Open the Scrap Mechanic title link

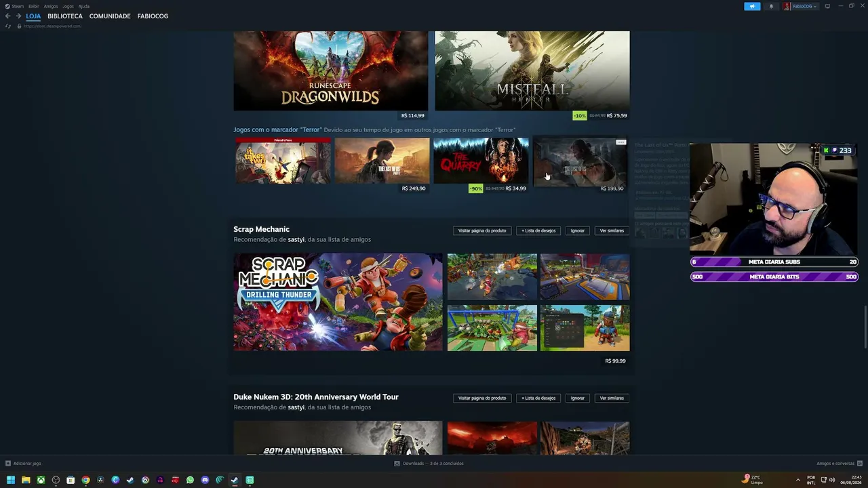tap(261, 229)
